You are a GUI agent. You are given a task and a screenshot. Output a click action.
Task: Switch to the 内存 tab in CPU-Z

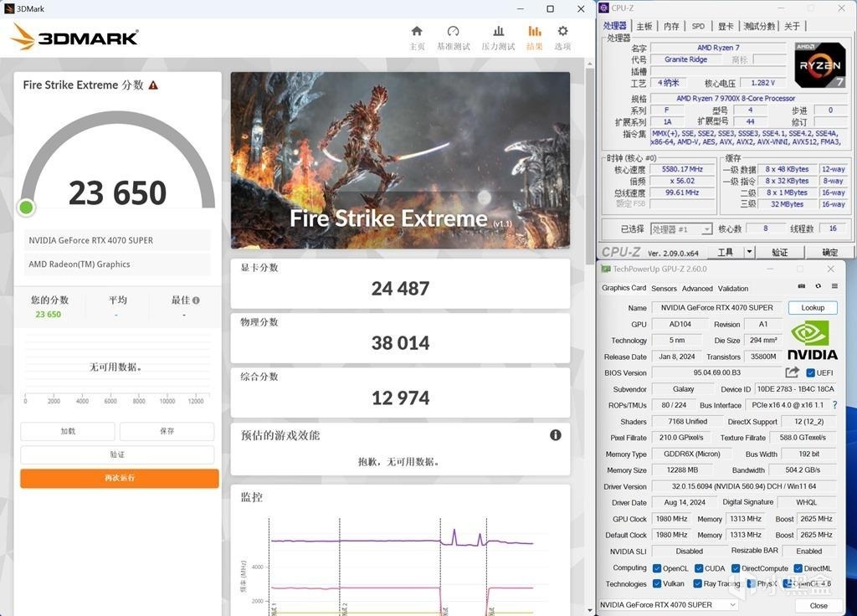coord(671,26)
